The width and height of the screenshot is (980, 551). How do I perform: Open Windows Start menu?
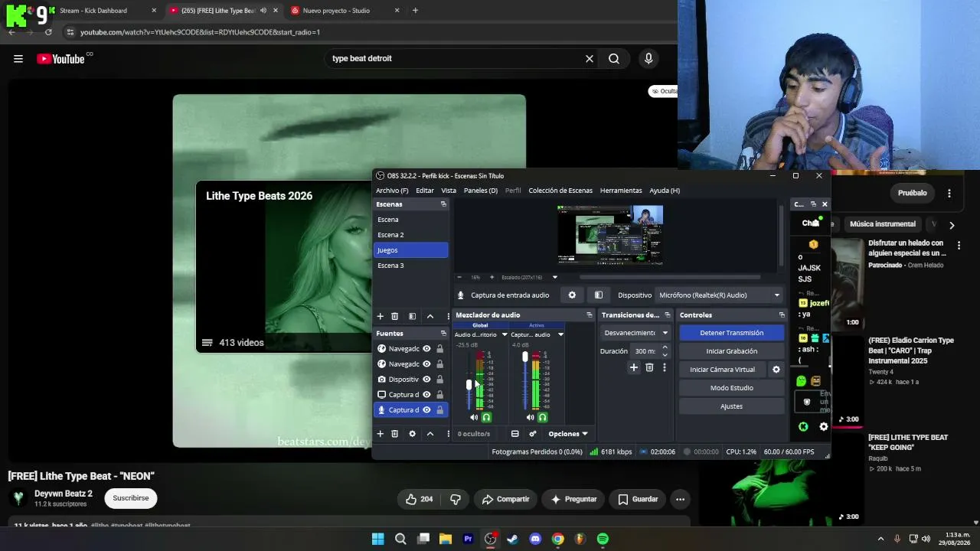tap(378, 539)
